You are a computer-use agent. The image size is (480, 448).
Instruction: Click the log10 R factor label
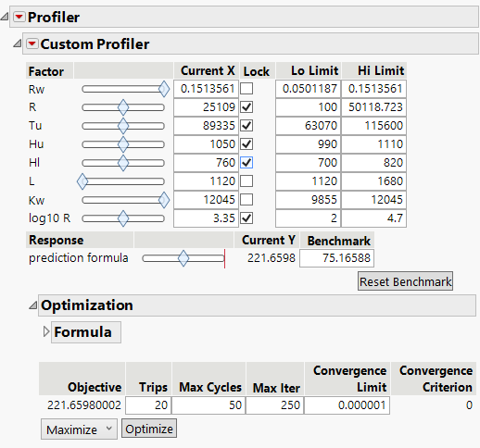(x=49, y=218)
